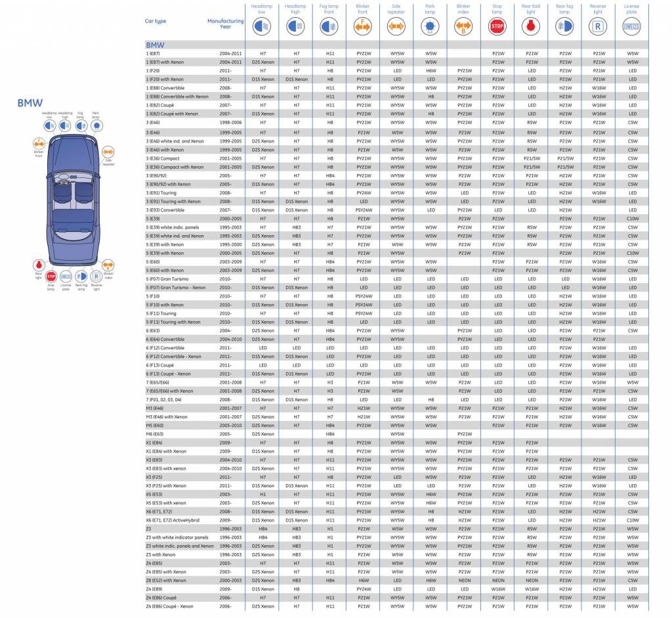Screen dimensions: 672x618
Task: Select 'HB4' headlamp low value in the Z3 row
Action: (x=263, y=529)
